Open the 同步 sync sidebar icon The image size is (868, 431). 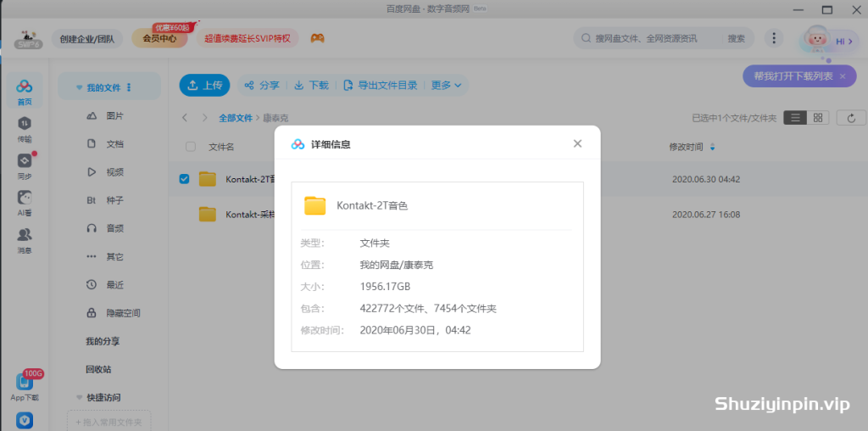[x=25, y=166]
